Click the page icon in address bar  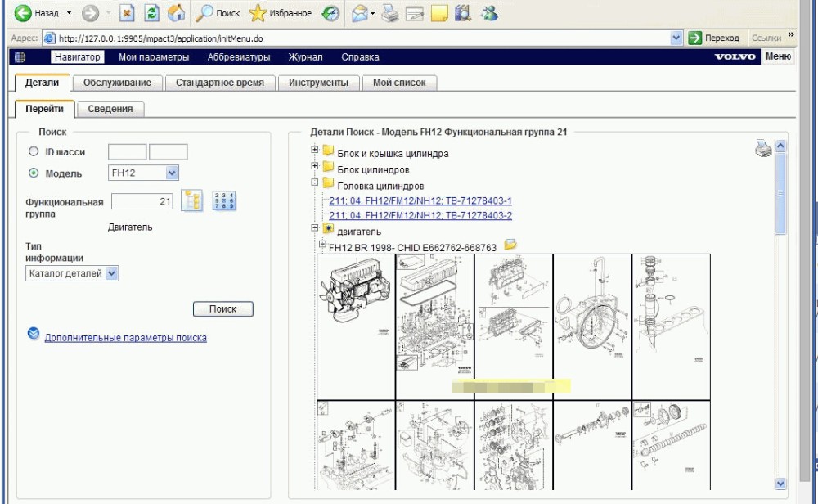click(x=50, y=38)
